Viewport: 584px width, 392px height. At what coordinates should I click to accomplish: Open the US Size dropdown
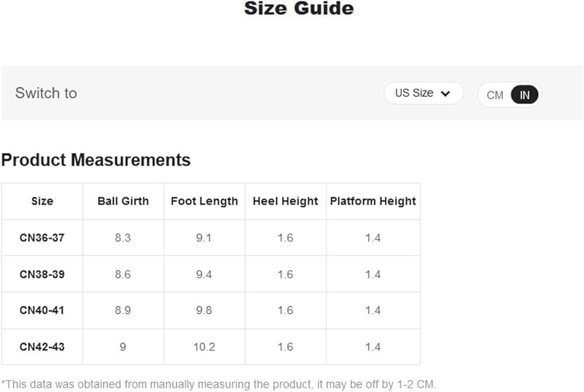click(423, 93)
